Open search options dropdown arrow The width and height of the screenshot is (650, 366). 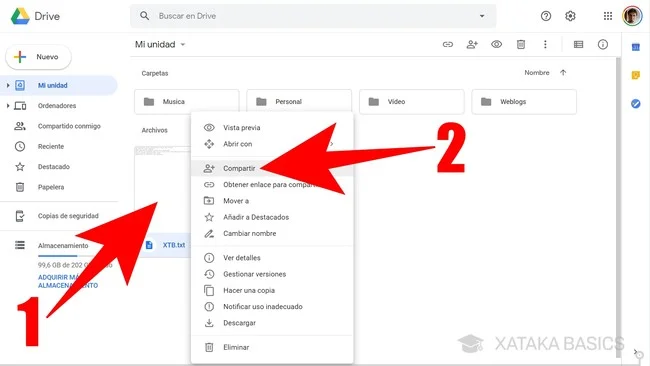click(x=482, y=16)
